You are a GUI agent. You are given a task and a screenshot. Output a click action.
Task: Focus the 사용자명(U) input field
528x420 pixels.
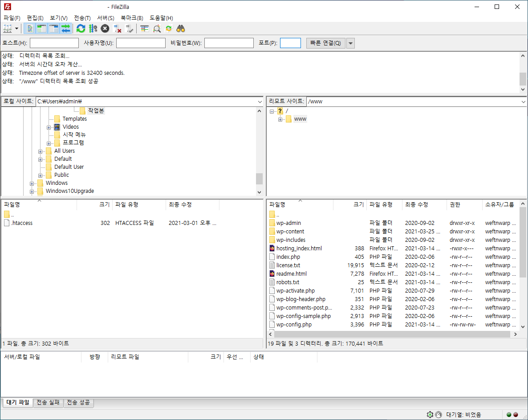point(141,43)
